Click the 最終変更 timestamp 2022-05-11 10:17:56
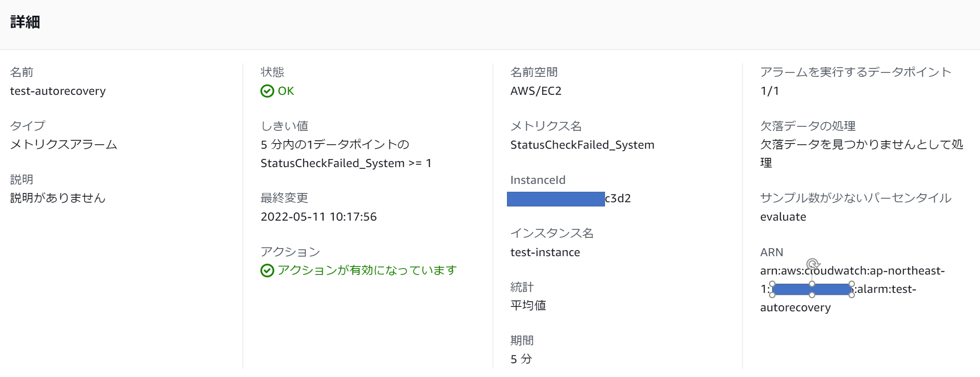 pyautogui.click(x=318, y=217)
